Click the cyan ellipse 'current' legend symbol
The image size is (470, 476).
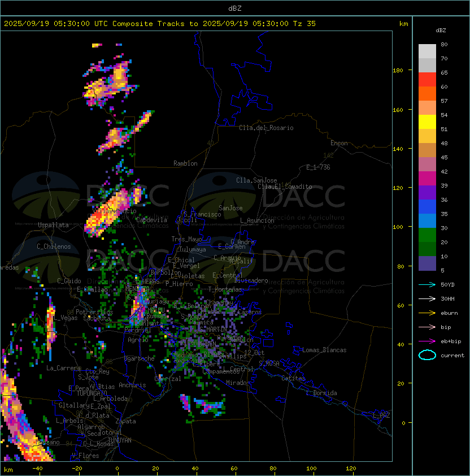click(x=427, y=355)
